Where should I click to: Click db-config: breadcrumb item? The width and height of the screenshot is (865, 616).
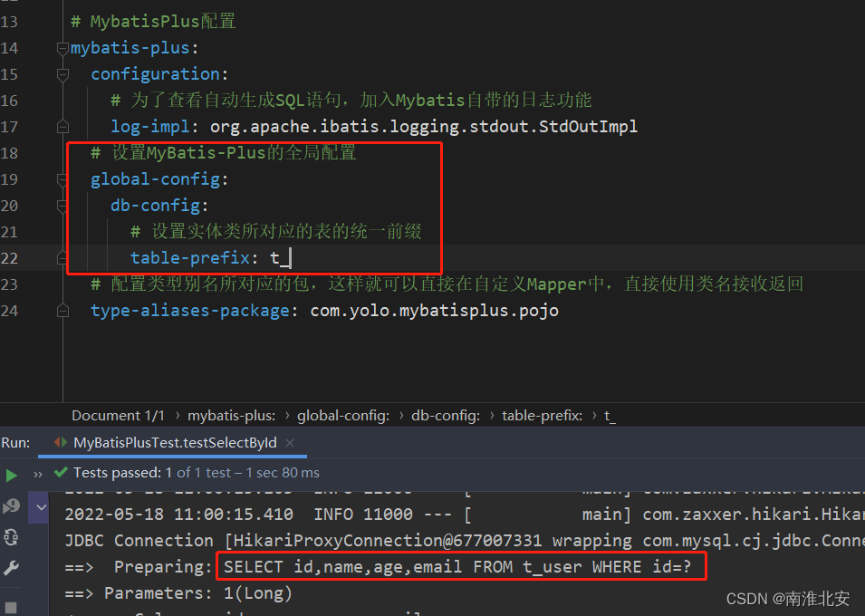(x=446, y=416)
